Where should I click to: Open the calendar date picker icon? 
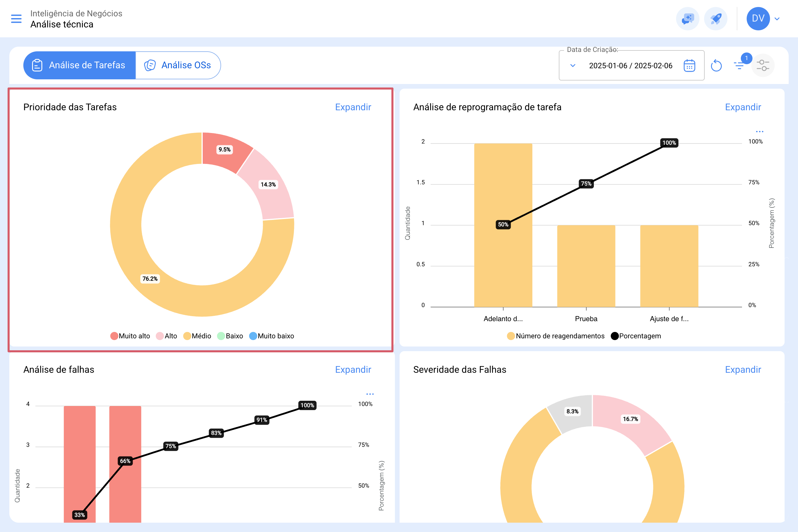pyautogui.click(x=689, y=66)
